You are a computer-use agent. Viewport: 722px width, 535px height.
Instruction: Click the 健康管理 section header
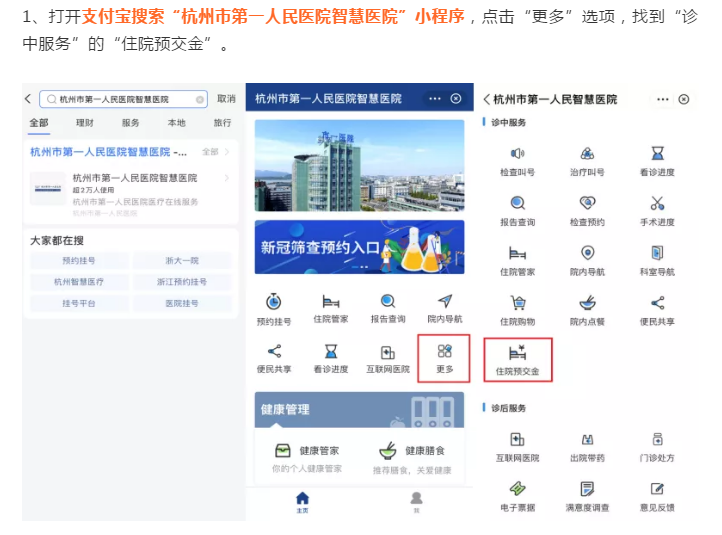click(x=360, y=410)
